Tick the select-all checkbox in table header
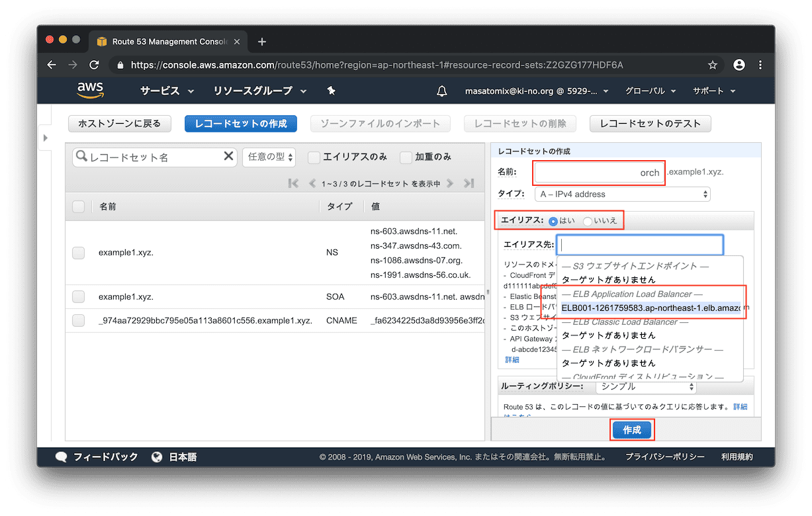 pyautogui.click(x=79, y=206)
